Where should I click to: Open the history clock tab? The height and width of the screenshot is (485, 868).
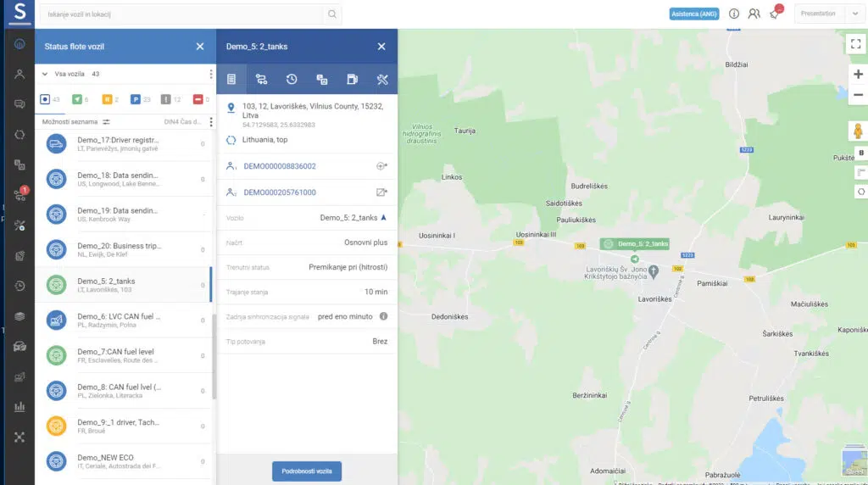point(292,80)
